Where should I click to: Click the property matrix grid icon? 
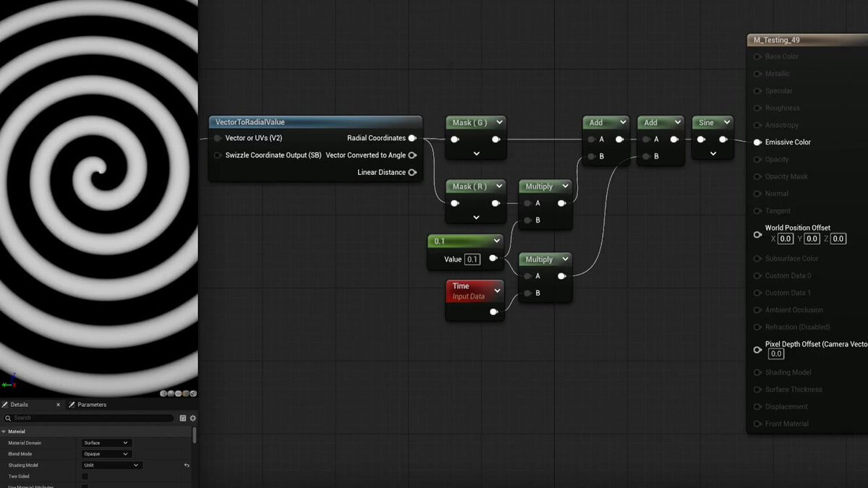183,418
